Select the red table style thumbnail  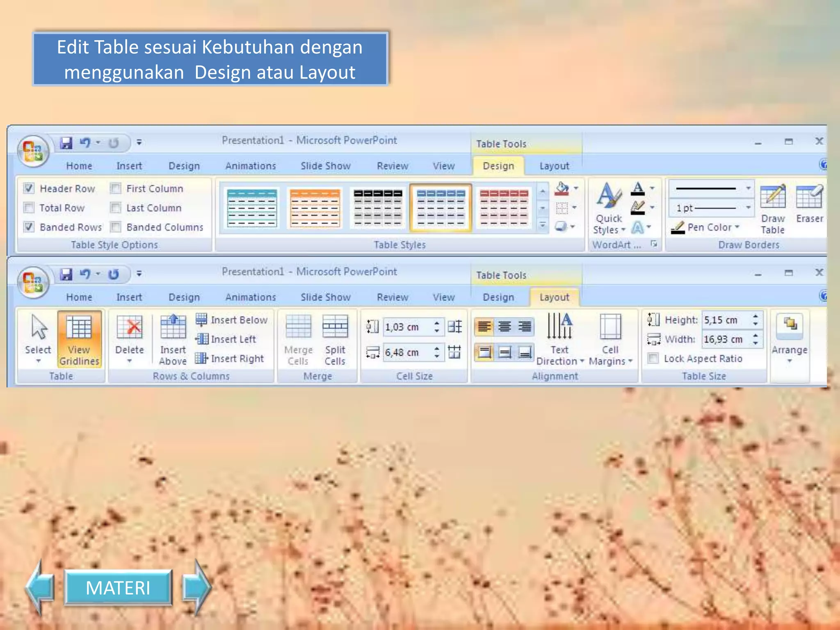(504, 208)
